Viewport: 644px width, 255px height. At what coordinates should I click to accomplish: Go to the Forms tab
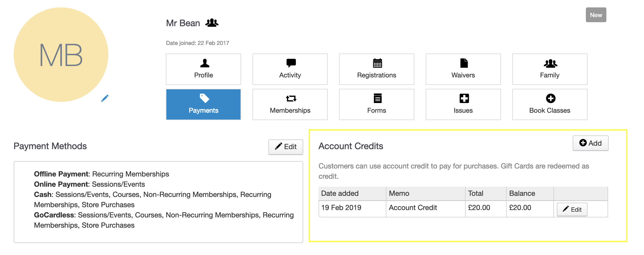[x=376, y=104]
